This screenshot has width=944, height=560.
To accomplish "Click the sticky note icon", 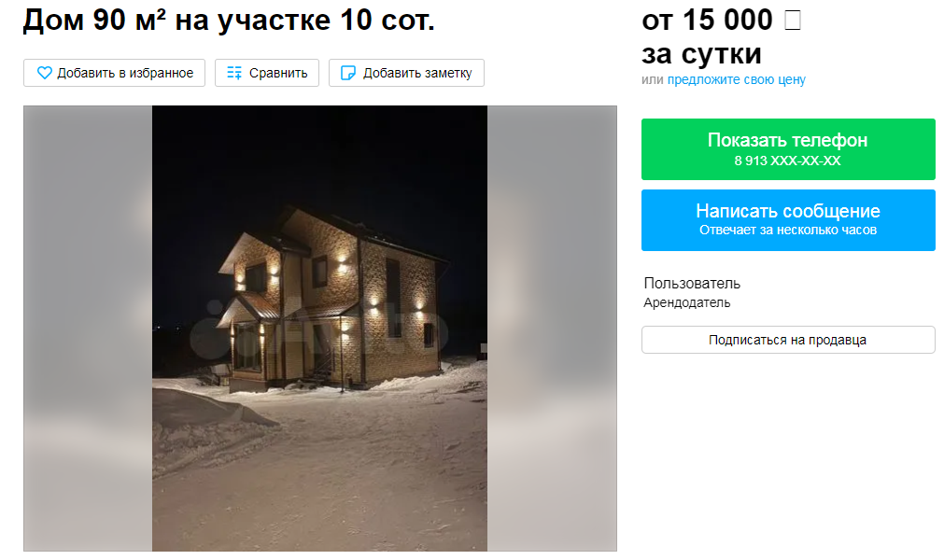I will [348, 73].
